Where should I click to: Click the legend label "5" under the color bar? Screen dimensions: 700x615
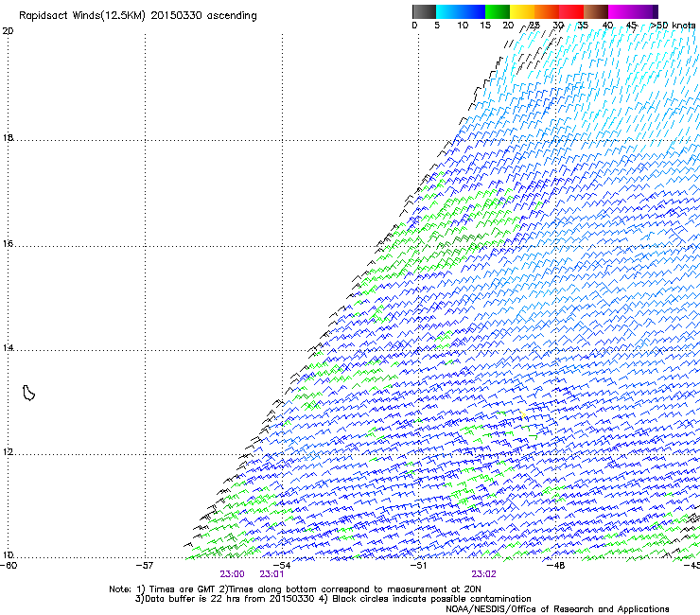(437, 26)
